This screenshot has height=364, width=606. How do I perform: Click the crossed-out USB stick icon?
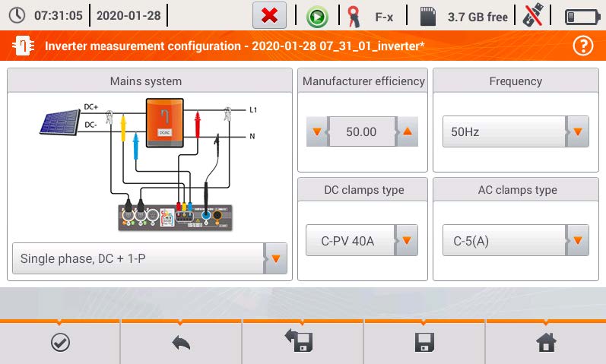coord(534,16)
